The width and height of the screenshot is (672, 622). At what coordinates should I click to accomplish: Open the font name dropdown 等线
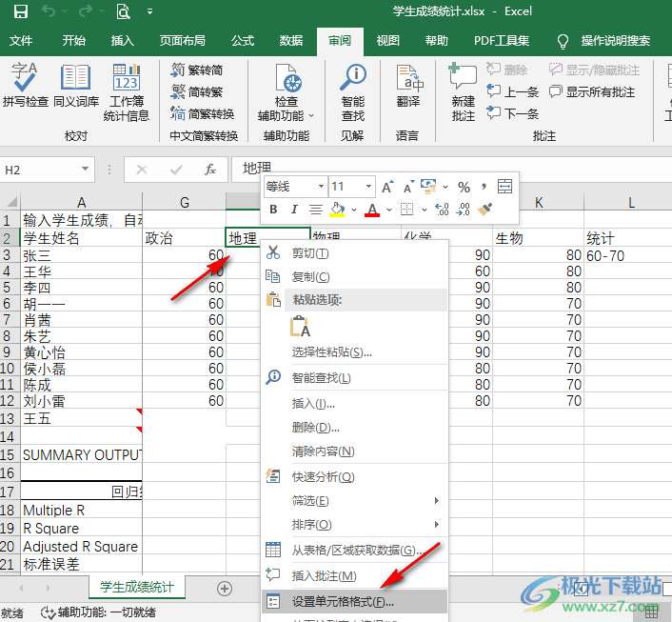pos(295,187)
